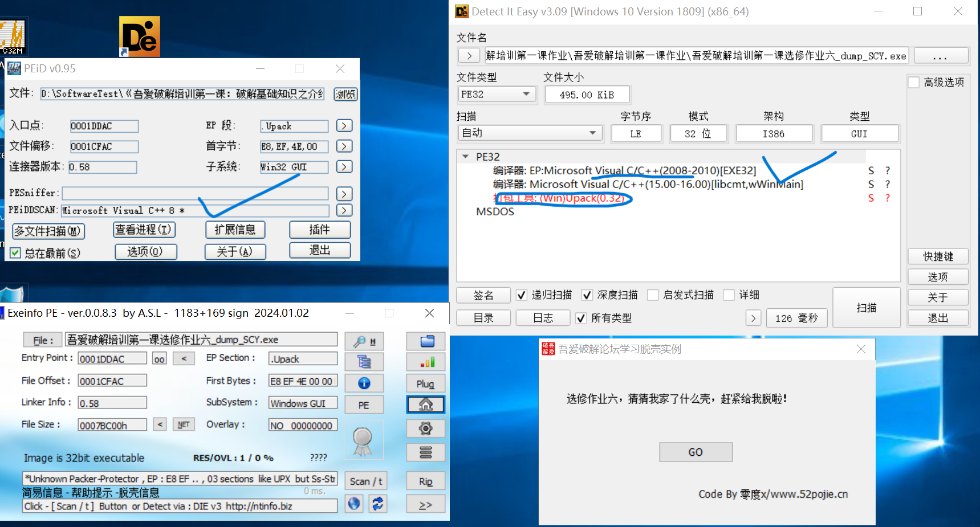The image size is (980, 527).
Task: Click GO button in 吾爱破解 dialog
Action: [696, 452]
